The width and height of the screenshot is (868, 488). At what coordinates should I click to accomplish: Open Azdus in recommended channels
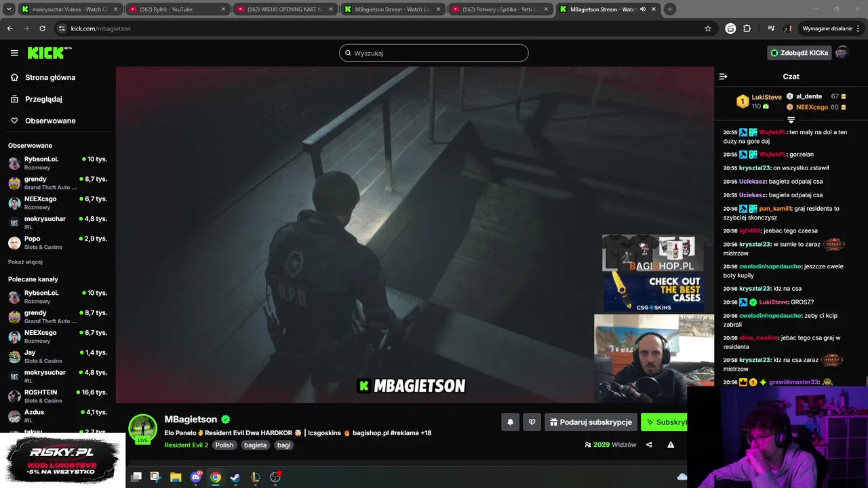coord(58,415)
